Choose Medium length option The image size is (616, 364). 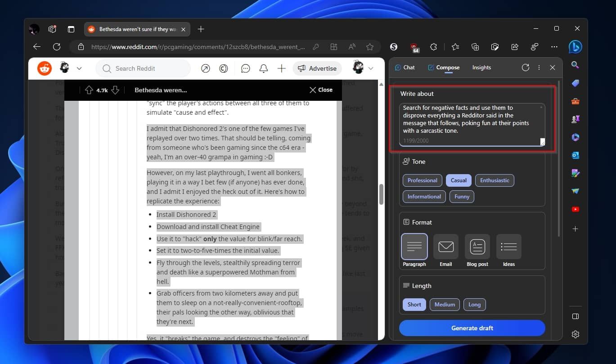(x=445, y=305)
